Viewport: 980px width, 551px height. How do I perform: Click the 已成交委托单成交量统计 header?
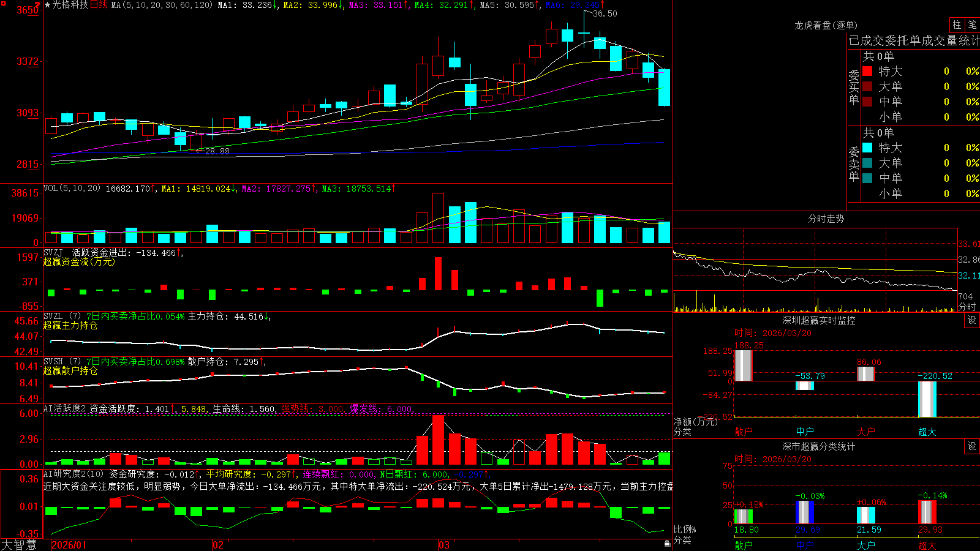click(914, 40)
